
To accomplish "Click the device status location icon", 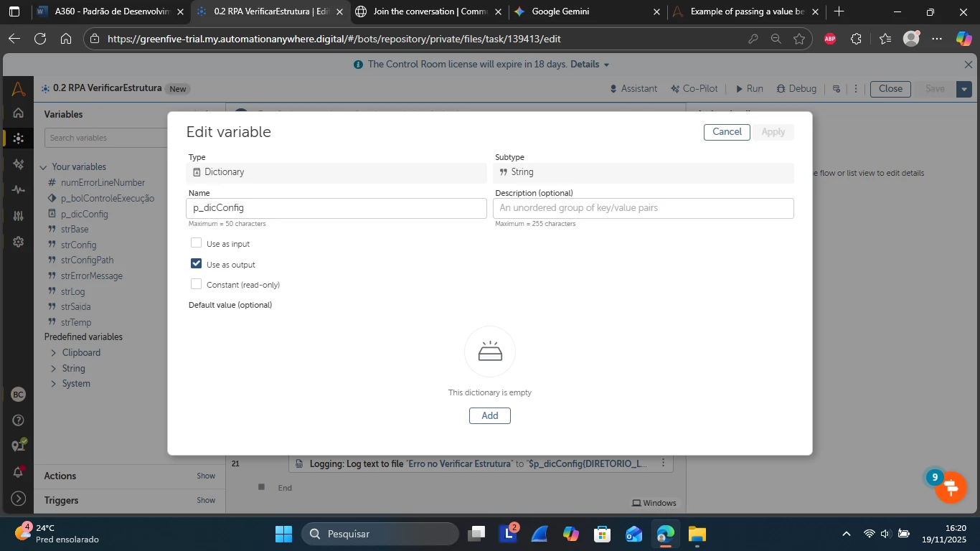I will coord(19,446).
